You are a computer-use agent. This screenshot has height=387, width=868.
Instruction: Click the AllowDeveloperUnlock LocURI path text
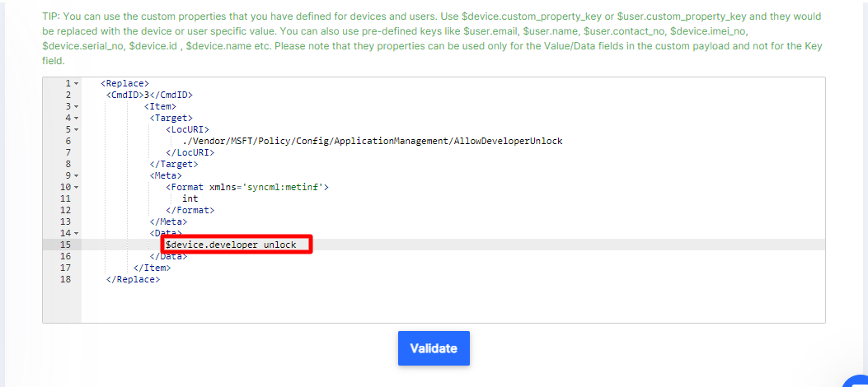[373, 141]
